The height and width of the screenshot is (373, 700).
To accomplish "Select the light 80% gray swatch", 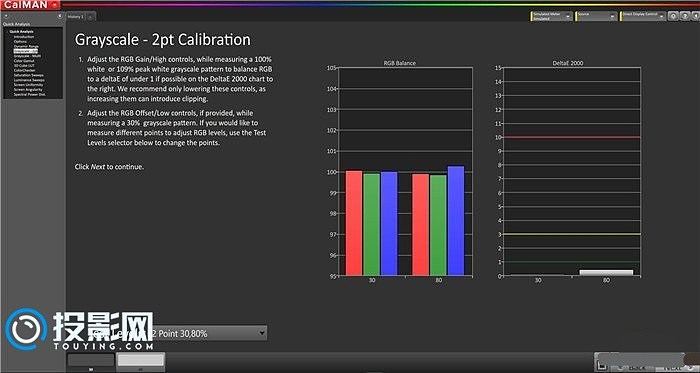I will click(141, 360).
